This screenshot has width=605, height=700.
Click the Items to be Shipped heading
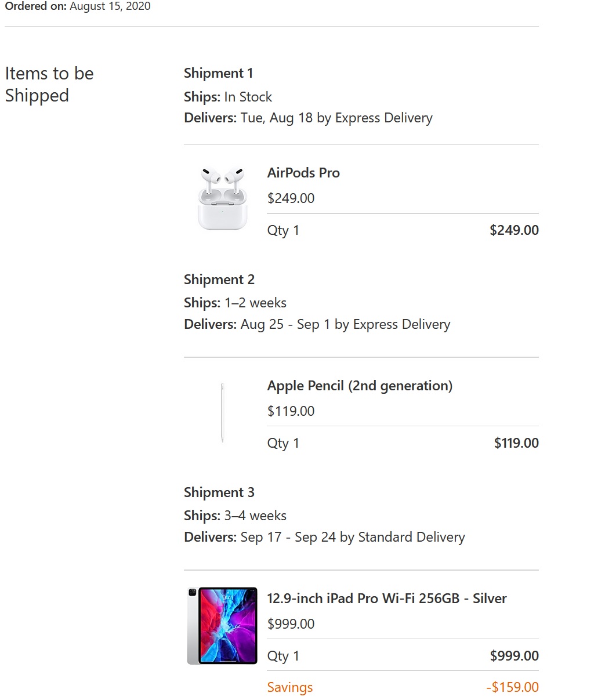[49, 84]
